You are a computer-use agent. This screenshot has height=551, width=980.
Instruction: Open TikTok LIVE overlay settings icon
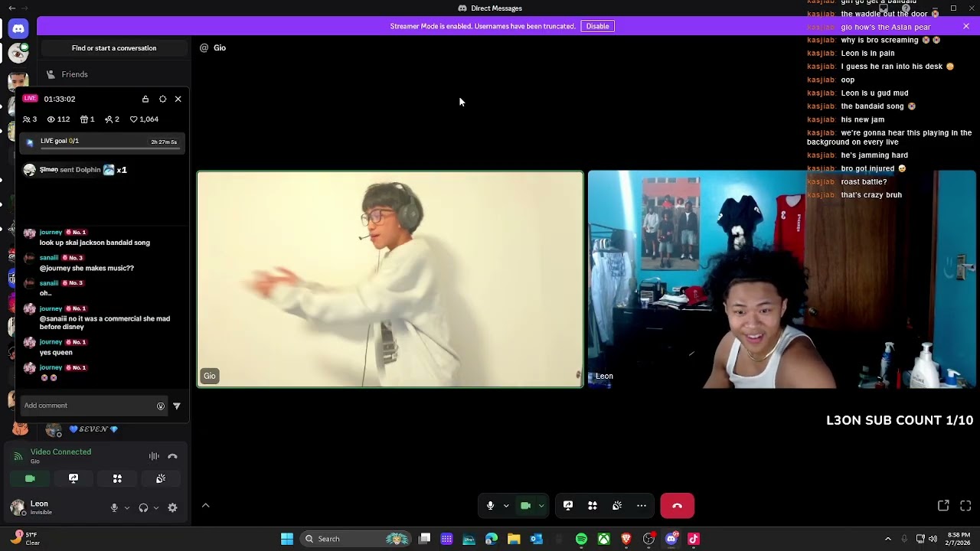pyautogui.click(x=162, y=99)
